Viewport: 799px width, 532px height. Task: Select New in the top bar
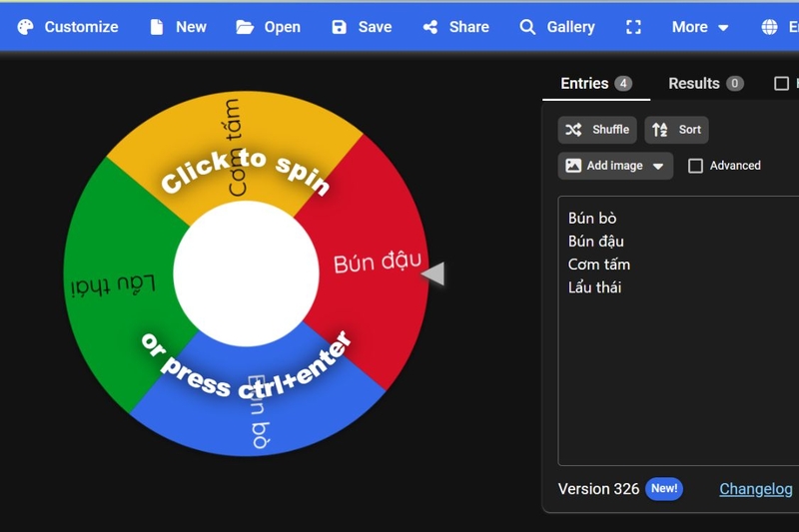(x=179, y=27)
